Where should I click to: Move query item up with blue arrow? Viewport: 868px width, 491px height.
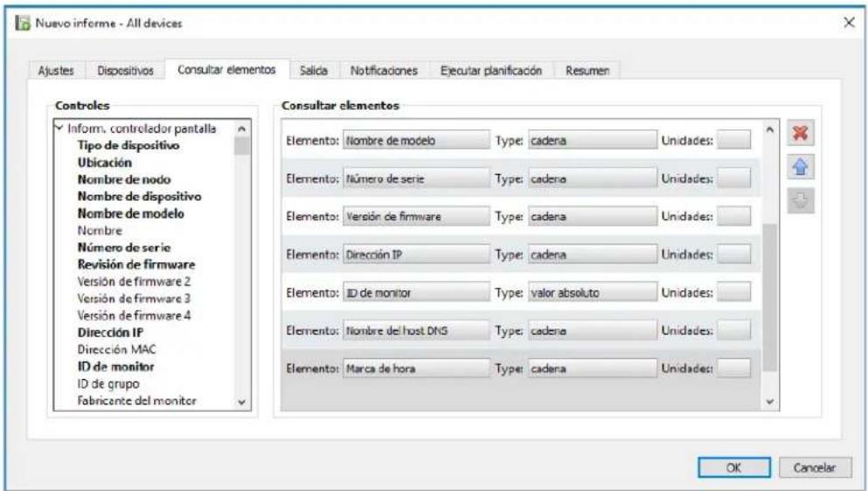(x=801, y=167)
